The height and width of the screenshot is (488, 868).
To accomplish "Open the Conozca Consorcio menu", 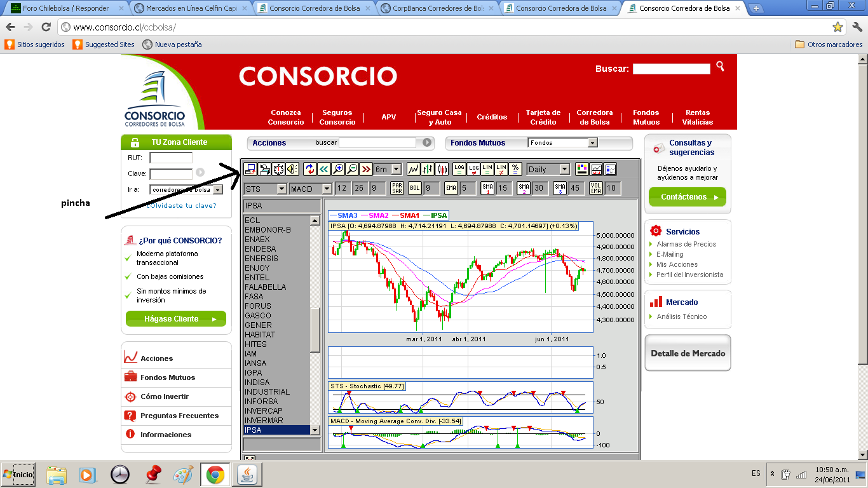I will coord(286,118).
